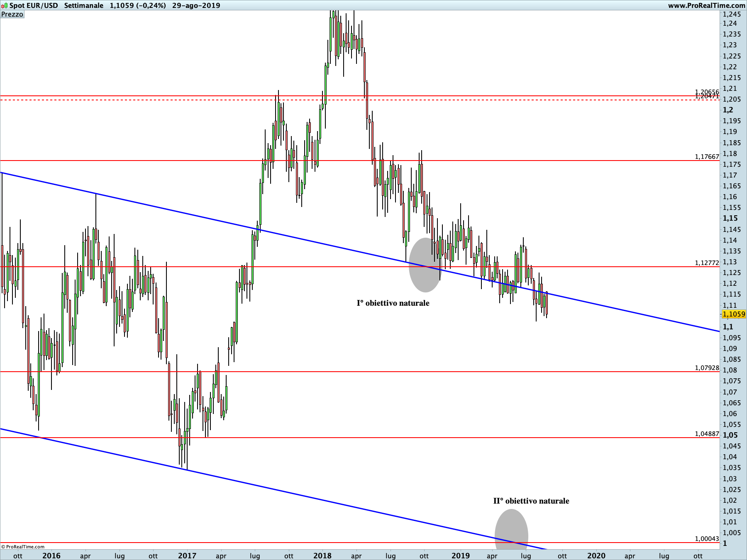747x560 pixels.
Task: Click the 1,07928 horizontal line label
Action: click(707, 368)
